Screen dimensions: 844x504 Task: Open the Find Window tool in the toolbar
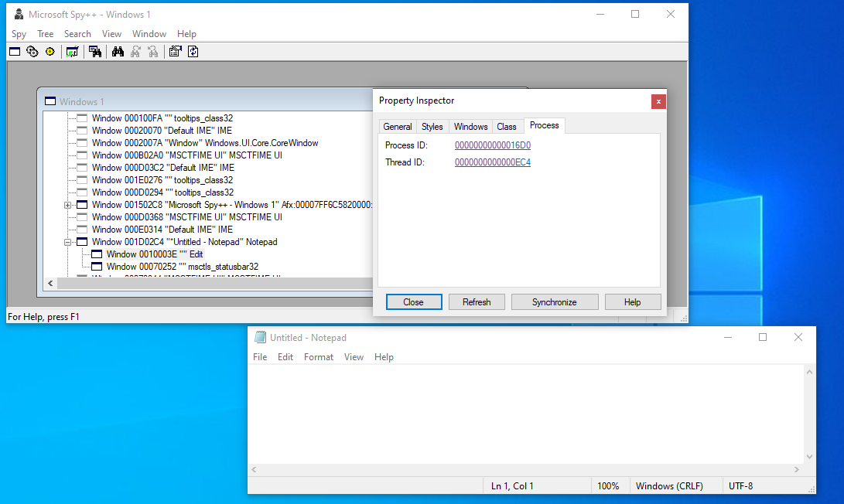coord(95,52)
